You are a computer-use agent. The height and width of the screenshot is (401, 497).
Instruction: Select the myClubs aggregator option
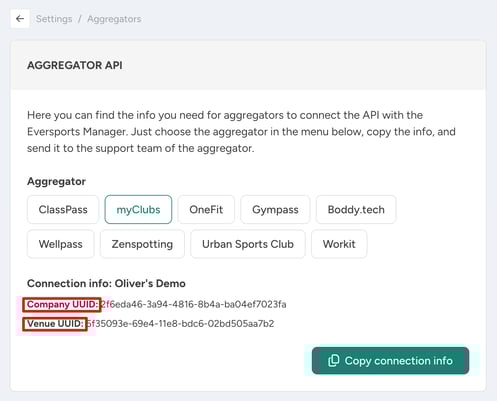coord(138,210)
